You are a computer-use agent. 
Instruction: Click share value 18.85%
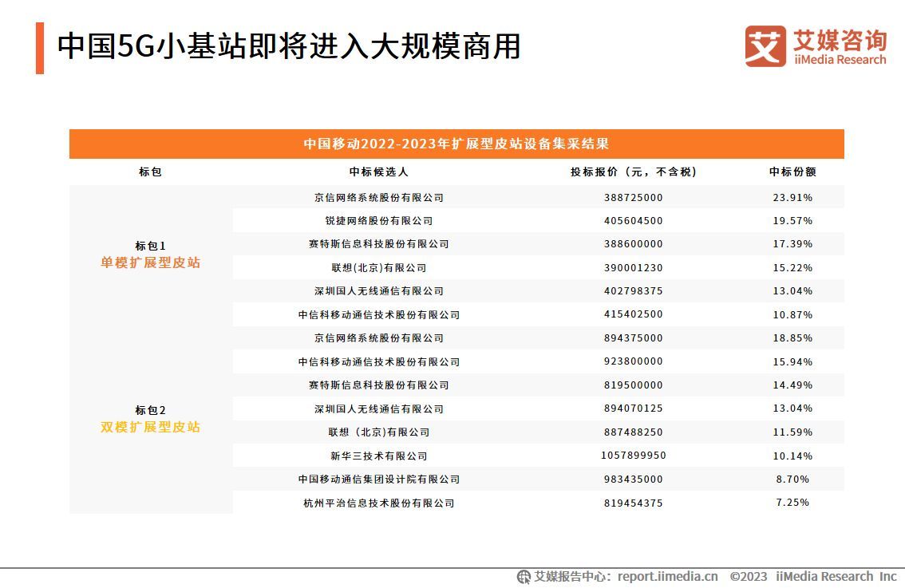click(793, 338)
